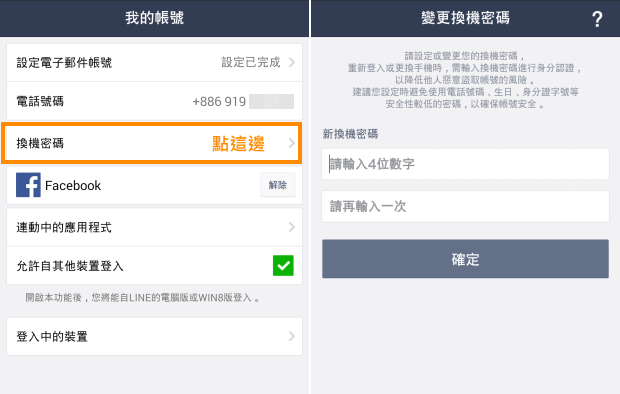620x394 pixels.
Task: Open 連動中的應用程式 row
Action: [154, 227]
